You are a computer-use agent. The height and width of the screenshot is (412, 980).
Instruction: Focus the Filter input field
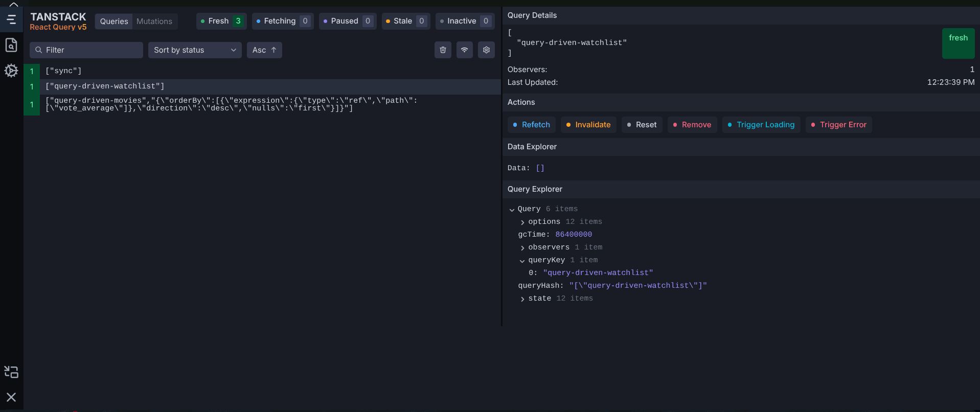tap(86, 50)
